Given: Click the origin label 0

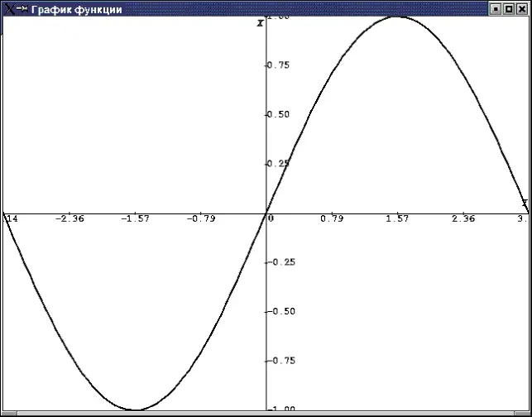Looking at the screenshot, I should [x=271, y=219].
